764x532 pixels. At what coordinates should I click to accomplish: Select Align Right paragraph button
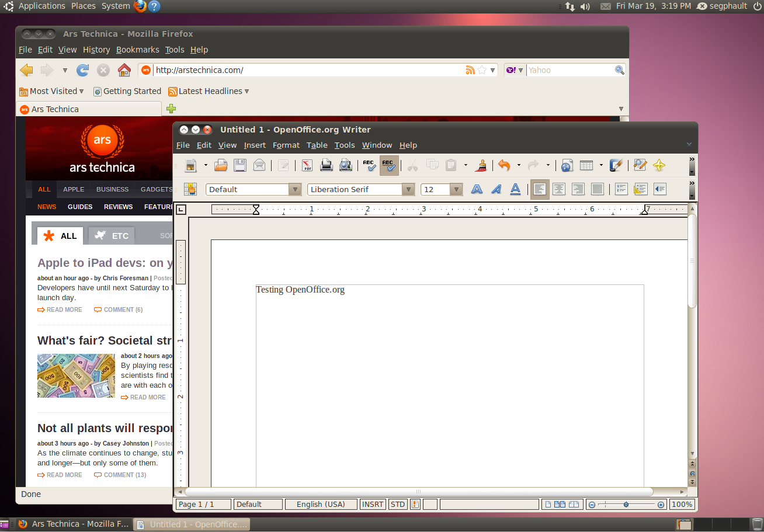pos(578,189)
